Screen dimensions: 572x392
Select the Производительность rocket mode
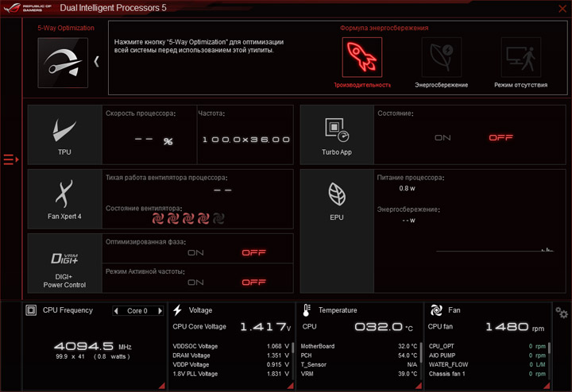tap(362, 57)
